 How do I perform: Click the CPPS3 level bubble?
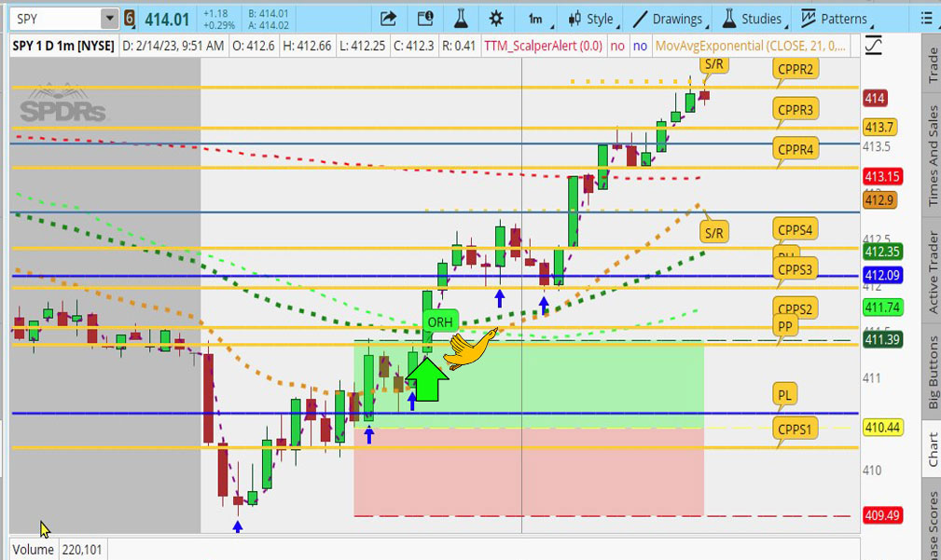796,269
